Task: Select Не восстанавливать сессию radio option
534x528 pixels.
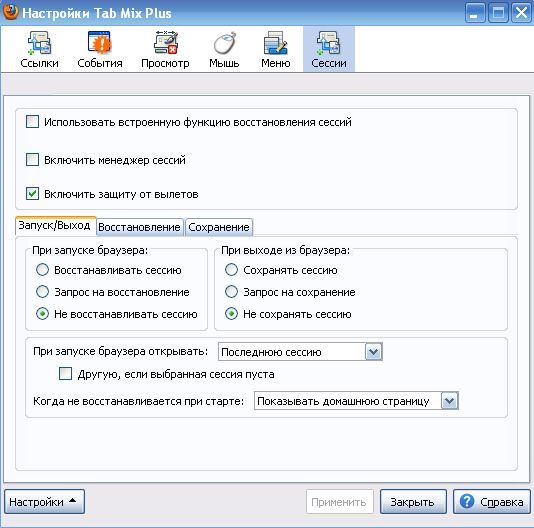Action: tap(42, 314)
